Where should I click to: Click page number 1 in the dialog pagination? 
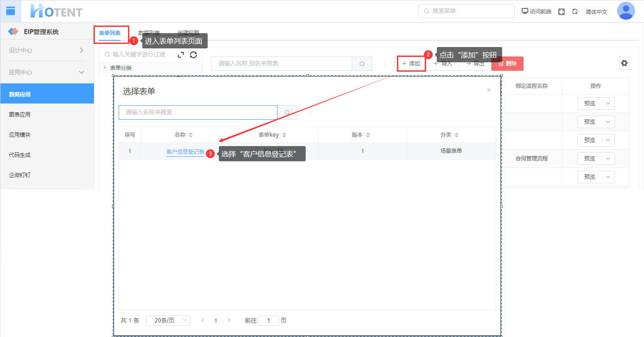(x=216, y=320)
